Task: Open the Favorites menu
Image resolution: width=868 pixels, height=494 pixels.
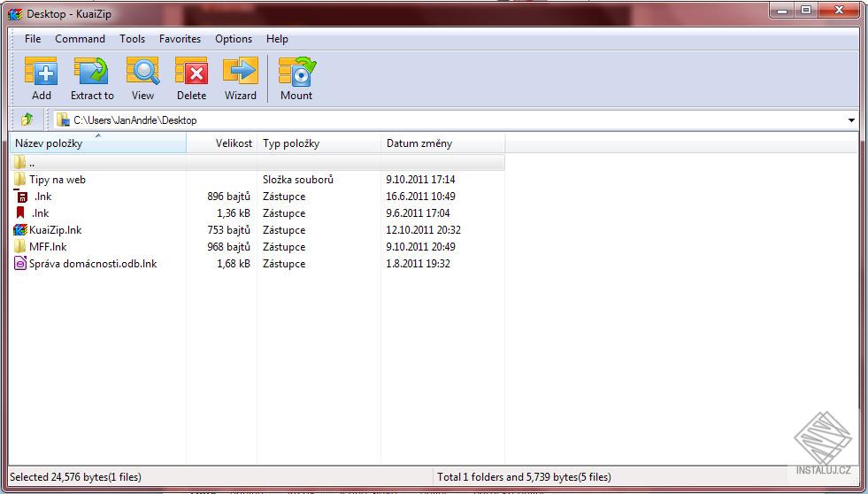Action: pos(180,39)
